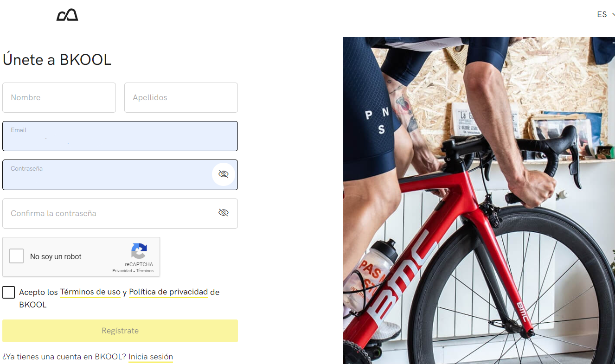Open the ES language dropdown
615x364 pixels.
(605, 15)
